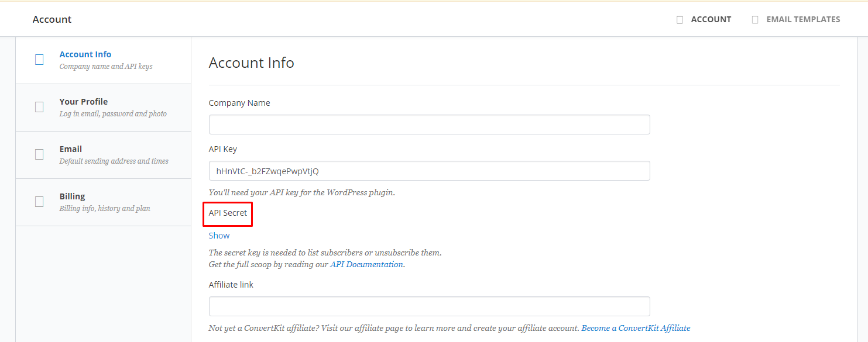
Task: Click into the Company Name field
Action: click(430, 125)
